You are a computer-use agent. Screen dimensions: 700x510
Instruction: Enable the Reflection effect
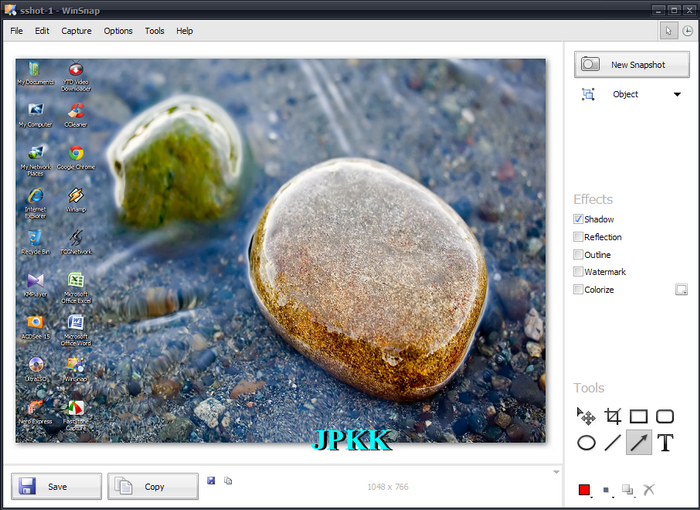(x=579, y=237)
